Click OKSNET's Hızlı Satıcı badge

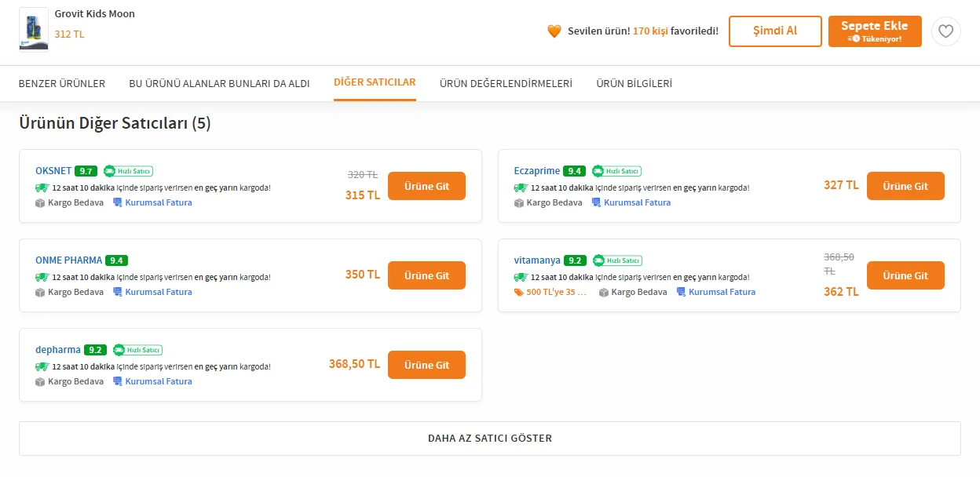click(128, 171)
